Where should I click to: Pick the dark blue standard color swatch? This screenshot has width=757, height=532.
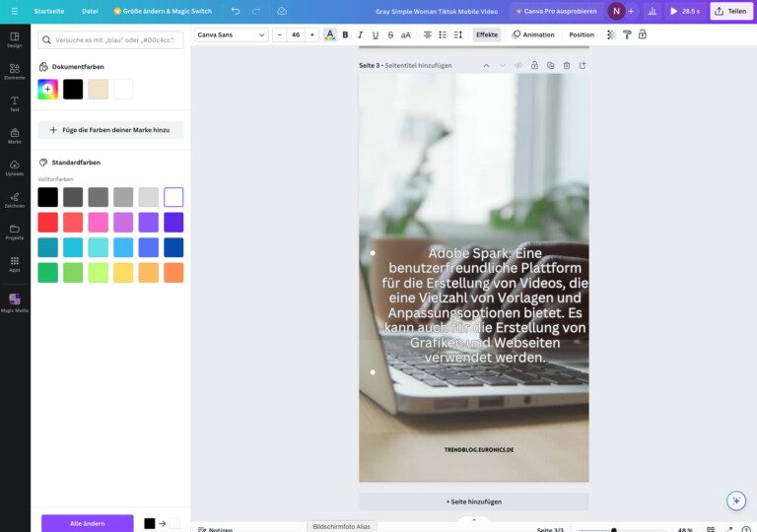173,247
